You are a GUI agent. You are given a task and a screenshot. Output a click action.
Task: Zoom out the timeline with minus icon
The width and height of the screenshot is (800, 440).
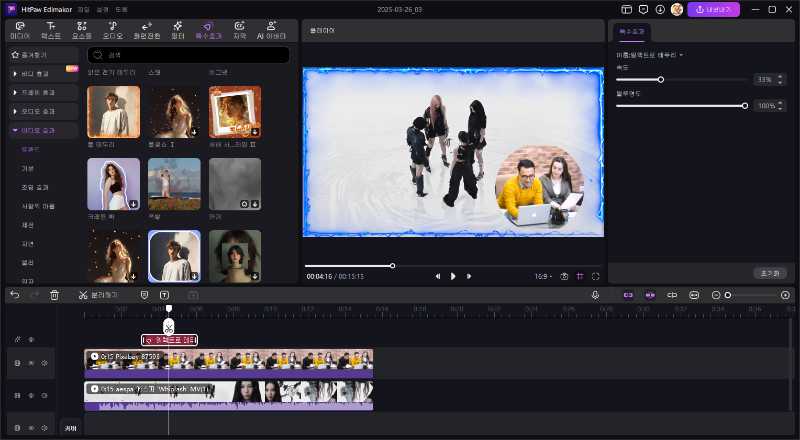point(716,295)
